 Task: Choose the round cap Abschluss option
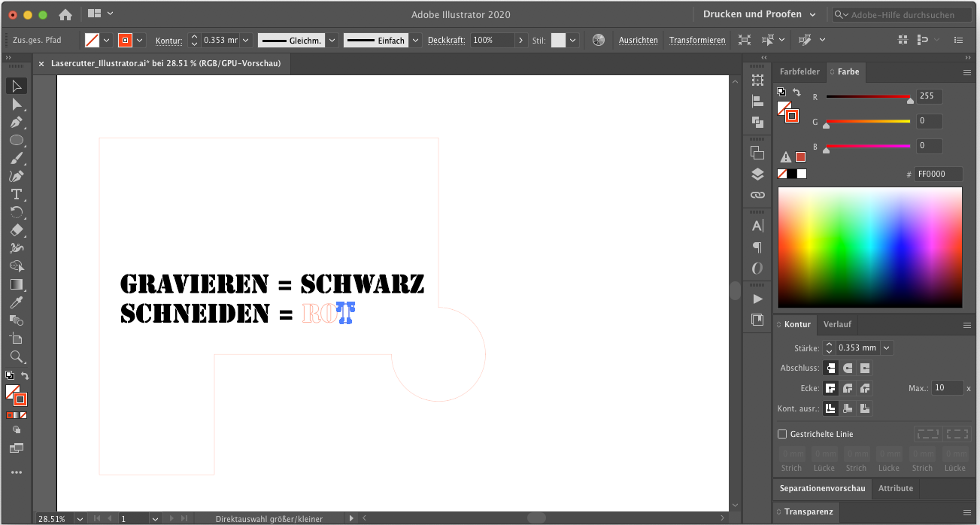[x=848, y=369]
